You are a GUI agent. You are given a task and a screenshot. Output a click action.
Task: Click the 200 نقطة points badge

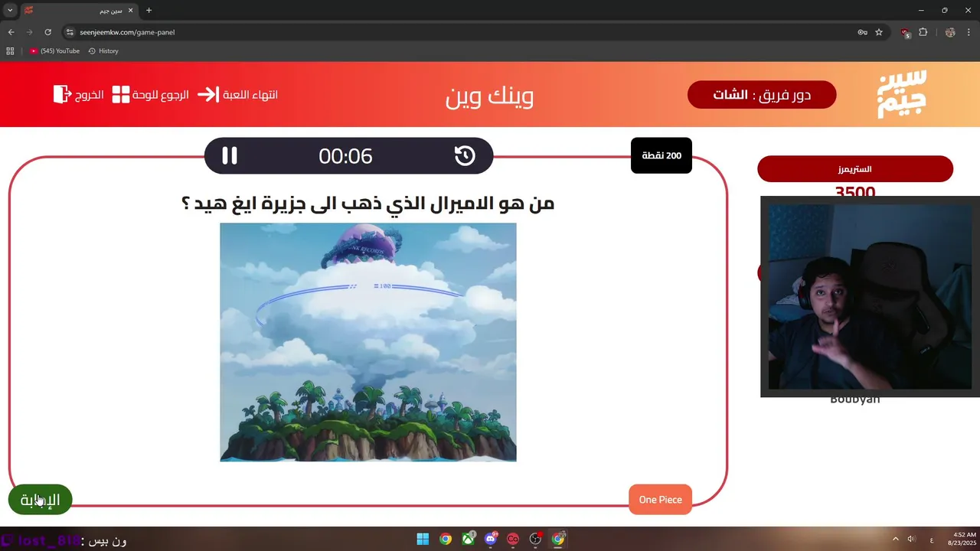click(x=661, y=155)
